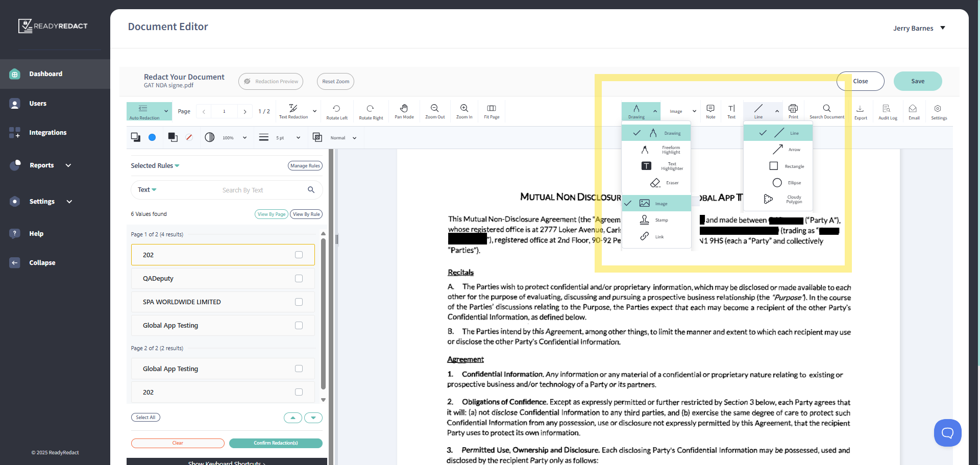This screenshot has height=465, width=980.
Task: Check Global App Testing under Page 2 results
Action: click(x=299, y=369)
